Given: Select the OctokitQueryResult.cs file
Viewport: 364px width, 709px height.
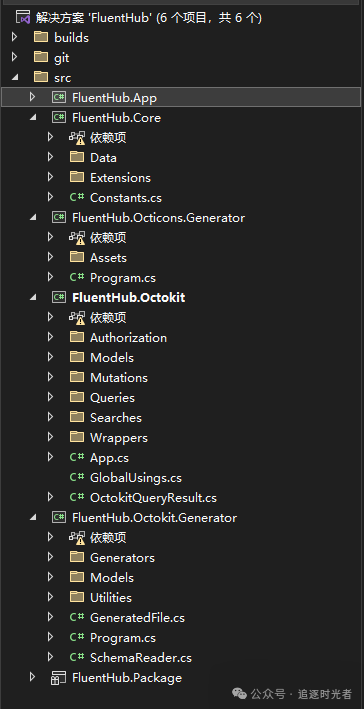Looking at the screenshot, I should (153, 498).
